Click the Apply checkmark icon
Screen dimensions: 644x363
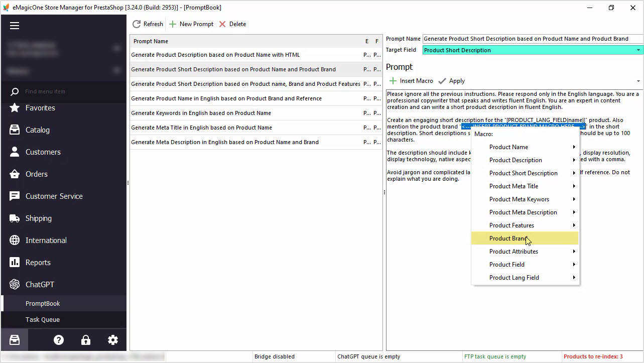coord(442,81)
